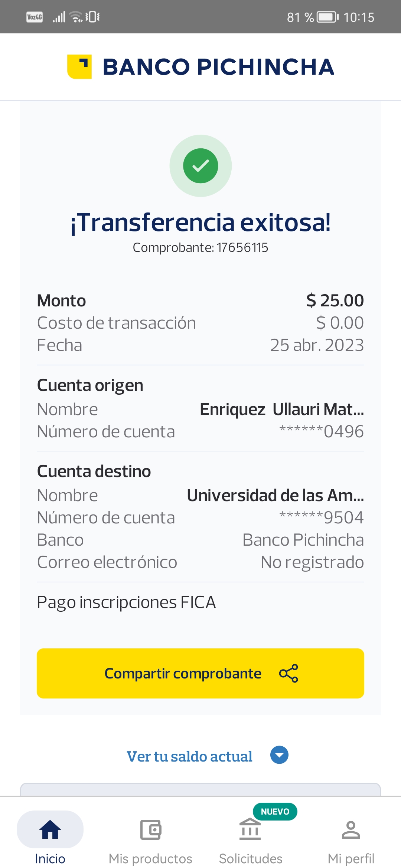Viewport: 401px width, 868px height.
Task: Expand balance with the blue down arrow
Action: click(x=280, y=755)
